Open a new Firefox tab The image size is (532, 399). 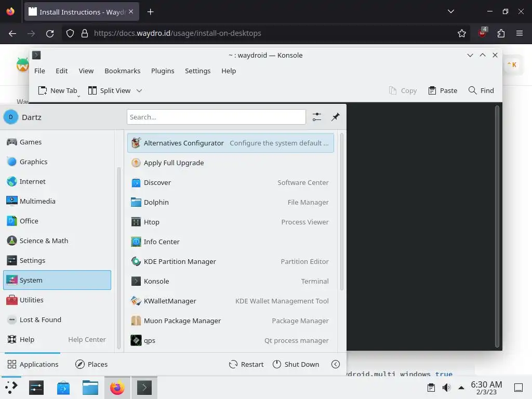point(150,12)
